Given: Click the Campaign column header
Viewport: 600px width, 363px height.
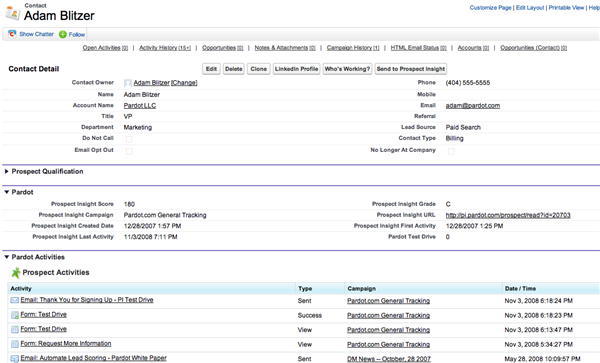Looking at the screenshot, I should (424, 288).
